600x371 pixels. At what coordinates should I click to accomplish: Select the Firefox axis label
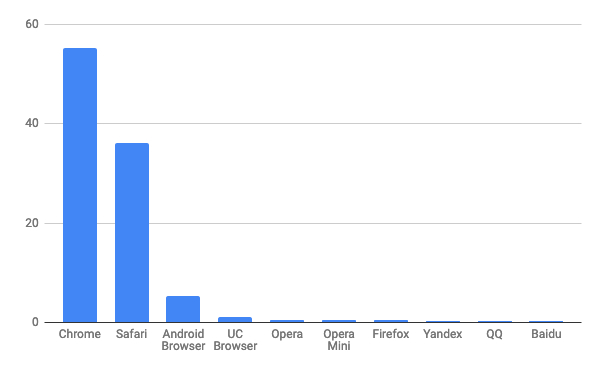391,334
